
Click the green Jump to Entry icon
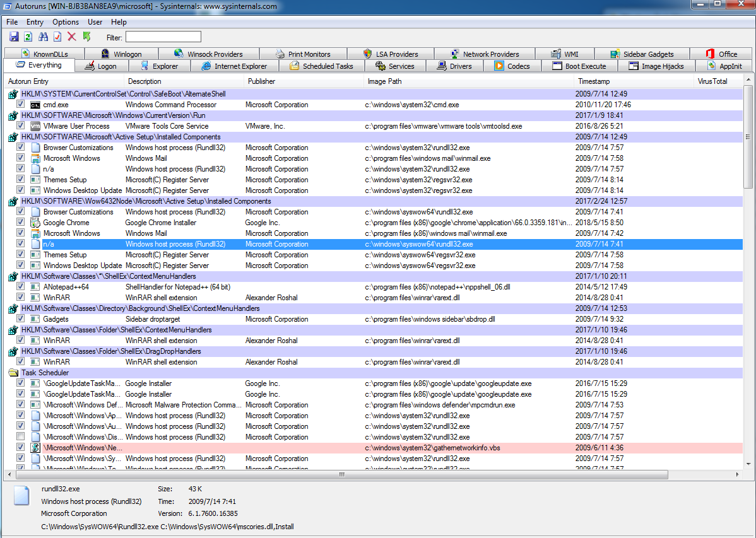(86, 37)
